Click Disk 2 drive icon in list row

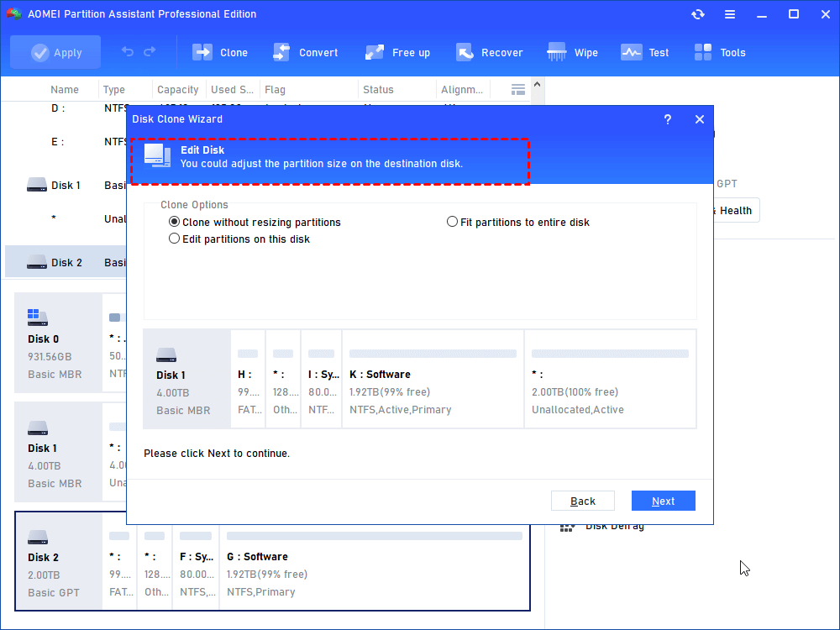click(37, 262)
